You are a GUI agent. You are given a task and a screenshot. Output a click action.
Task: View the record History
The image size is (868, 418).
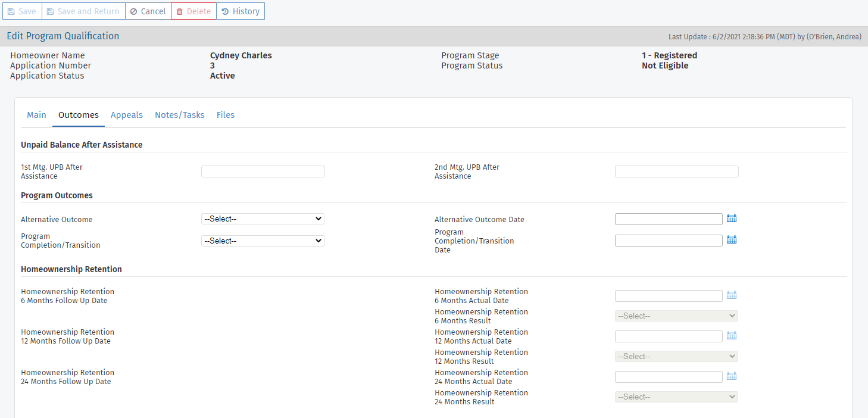[x=241, y=11]
